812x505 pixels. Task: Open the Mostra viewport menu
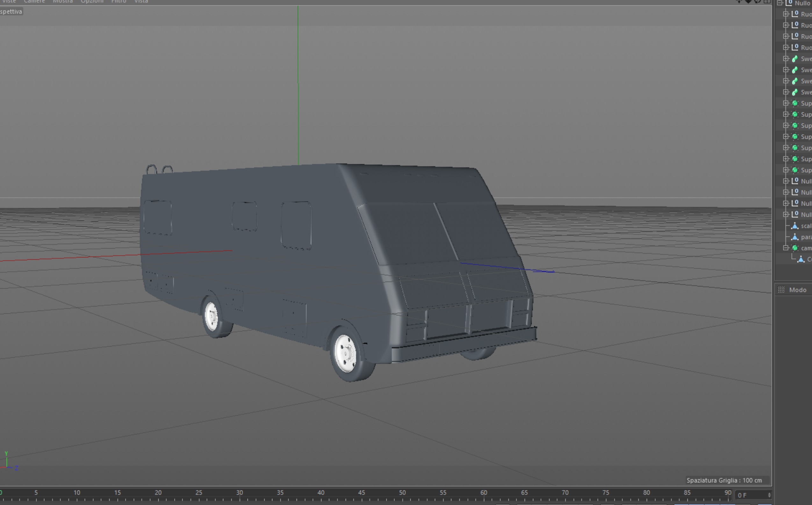tap(62, 2)
